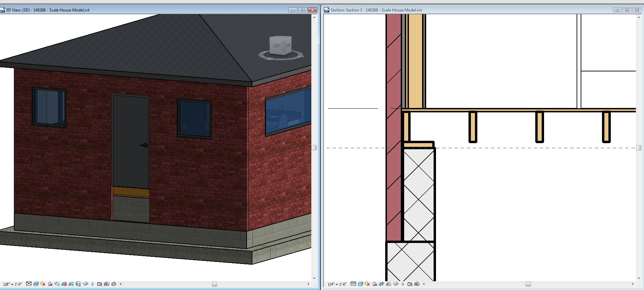Toggle Shadows in the 3D view
The height and width of the screenshot is (290, 644).
tap(50, 284)
